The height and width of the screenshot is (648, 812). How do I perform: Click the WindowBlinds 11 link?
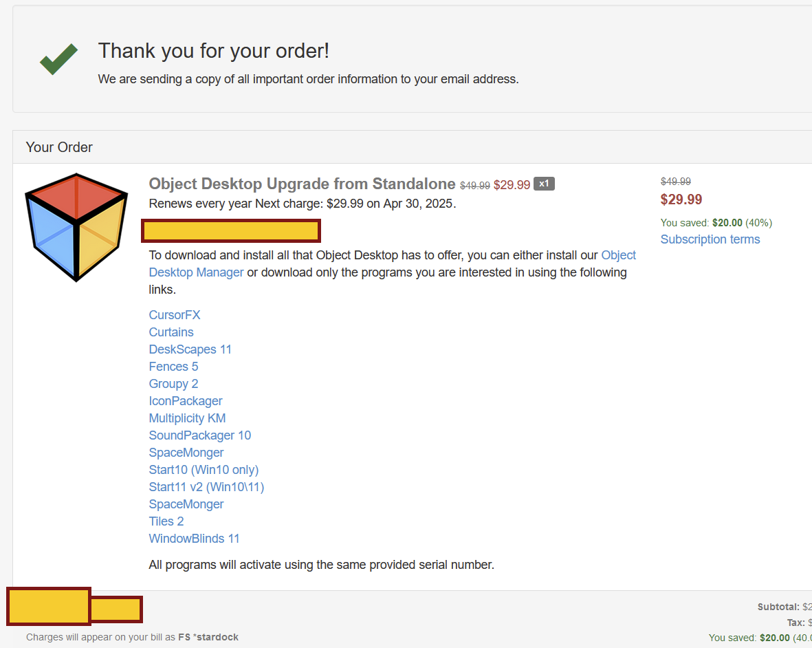pos(194,539)
